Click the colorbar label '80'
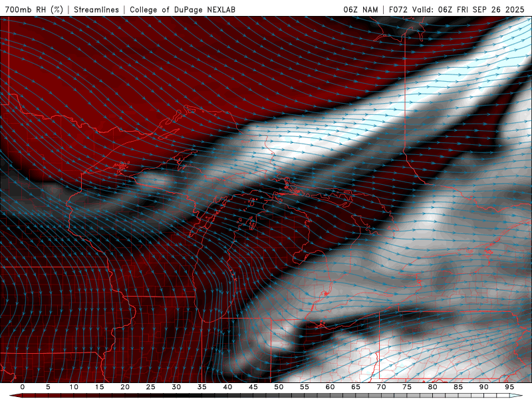532x399 pixels. tap(432, 387)
